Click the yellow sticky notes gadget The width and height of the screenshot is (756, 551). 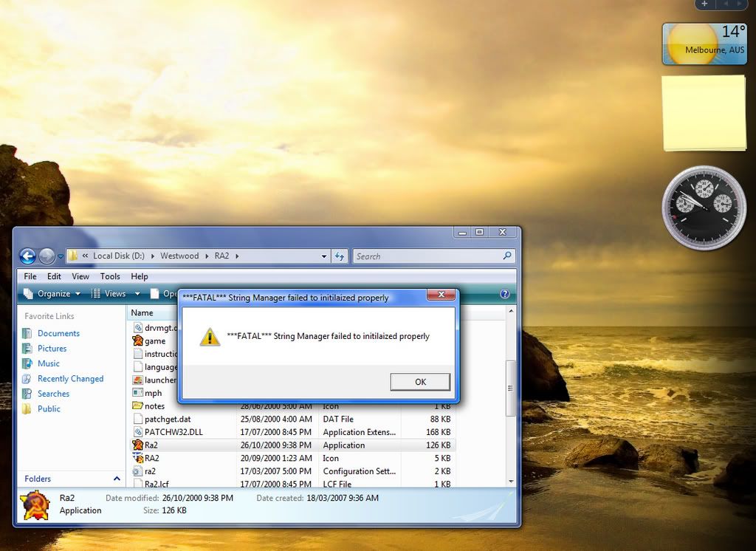point(704,113)
